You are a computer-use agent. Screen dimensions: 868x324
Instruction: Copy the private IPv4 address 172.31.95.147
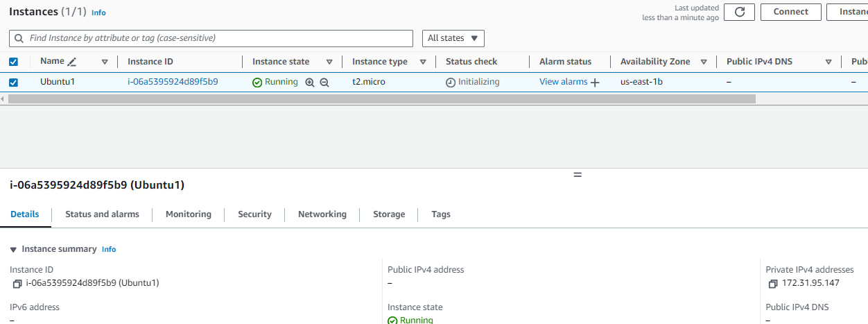(x=773, y=284)
